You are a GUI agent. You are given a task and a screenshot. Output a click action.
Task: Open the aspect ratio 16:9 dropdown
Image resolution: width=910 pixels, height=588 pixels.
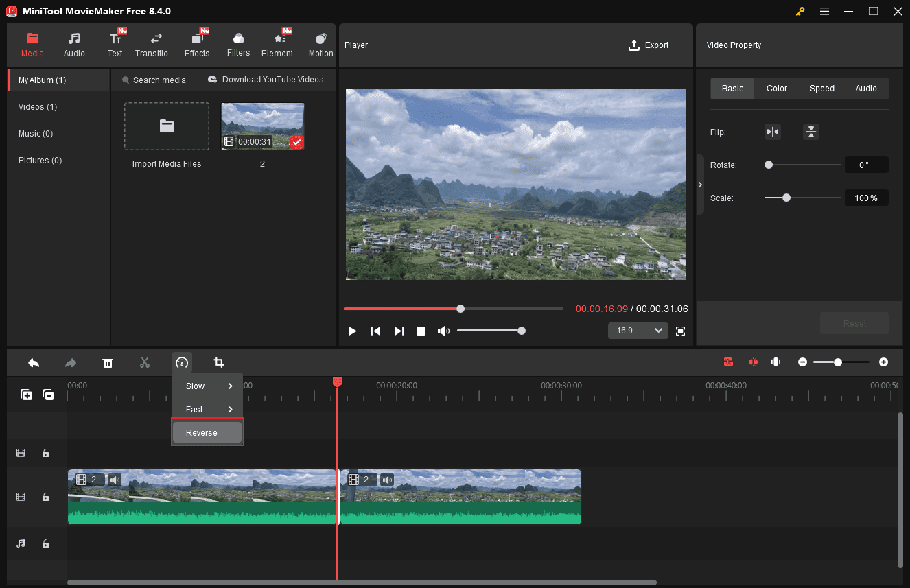pos(638,330)
